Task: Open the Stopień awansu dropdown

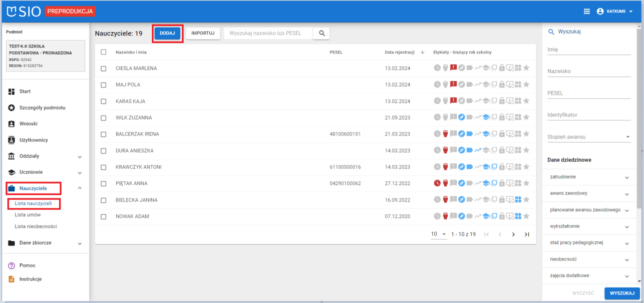Action: pos(589,137)
